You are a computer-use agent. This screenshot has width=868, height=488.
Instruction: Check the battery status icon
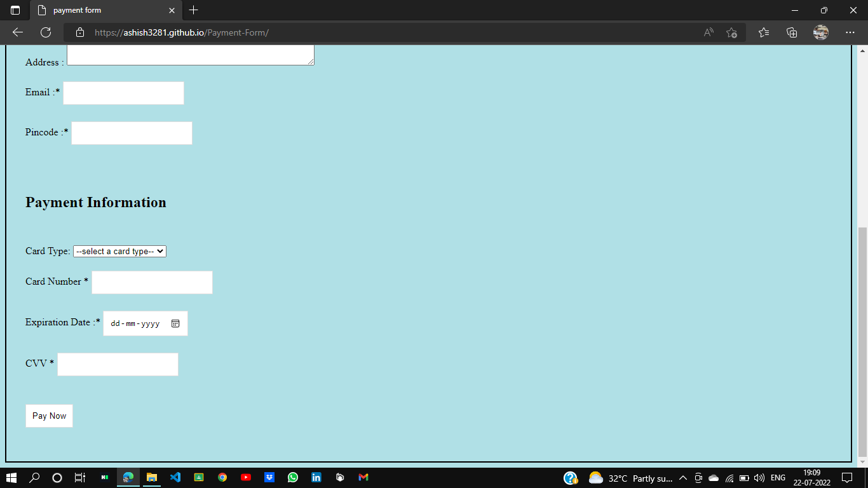click(744, 478)
